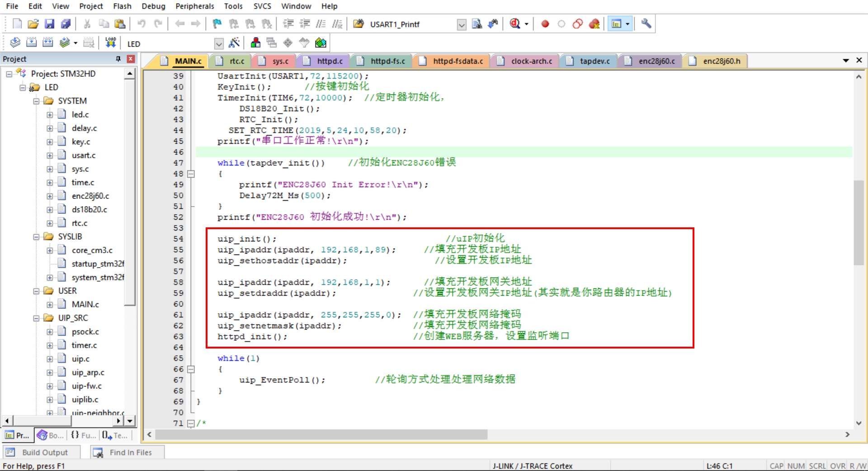868x471 pixels.
Task: Collapse the code fold at line 48
Action: pyautogui.click(x=191, y=174)
